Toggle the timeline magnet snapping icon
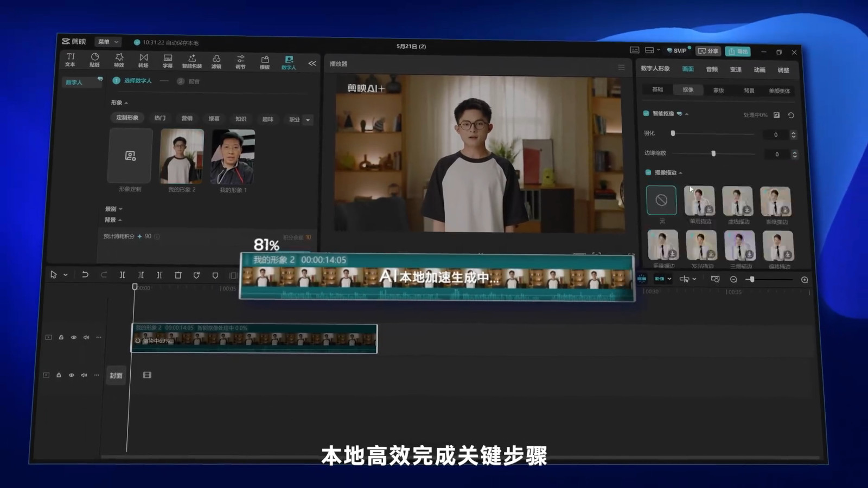 pyautogui.click(x=642, y=279)
